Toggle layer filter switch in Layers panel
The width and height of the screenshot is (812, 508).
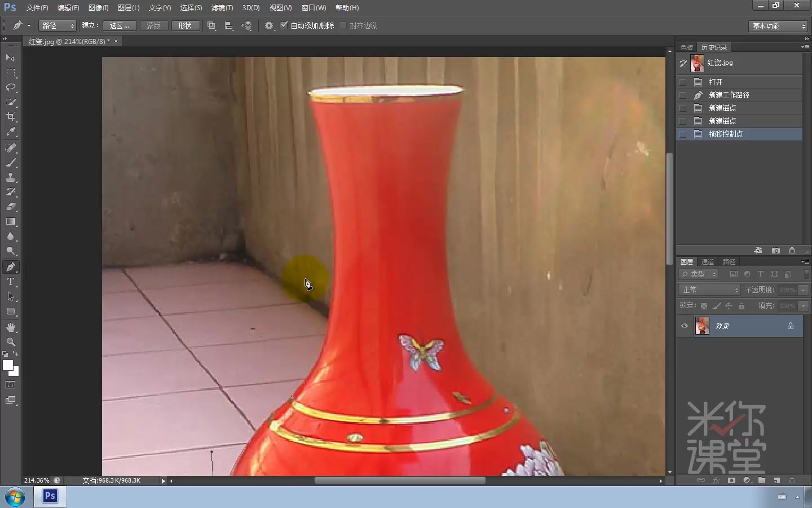pos(806,274)
